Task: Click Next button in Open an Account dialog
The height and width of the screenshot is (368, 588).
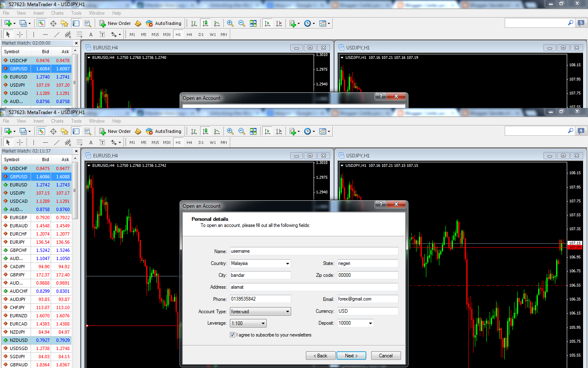Action: [351, 356]
